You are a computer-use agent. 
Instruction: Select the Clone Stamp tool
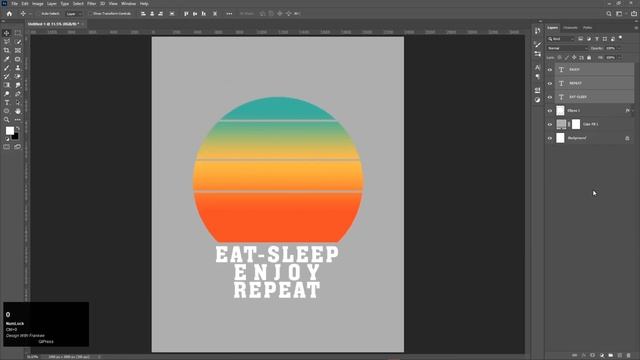coord(18,68)
